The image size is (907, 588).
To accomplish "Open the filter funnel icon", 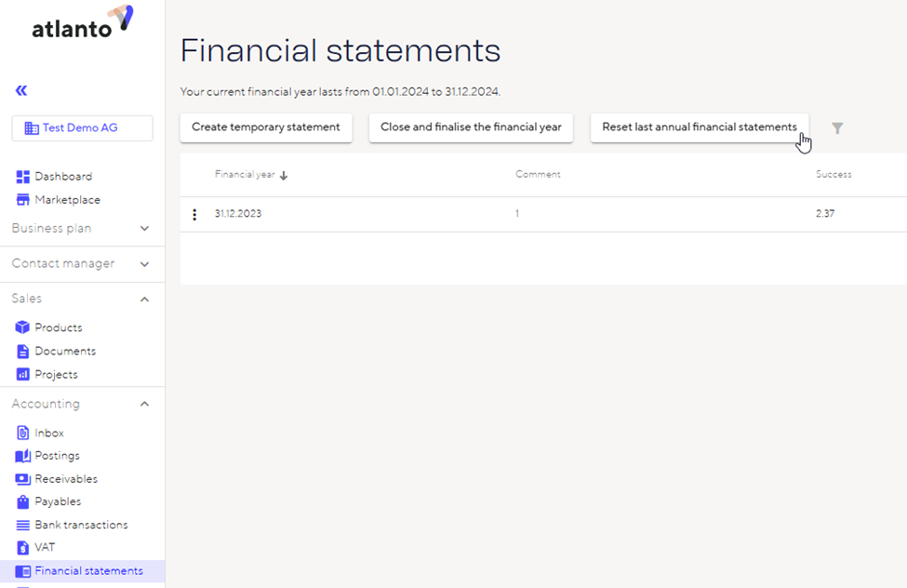I will pos(837,128).
